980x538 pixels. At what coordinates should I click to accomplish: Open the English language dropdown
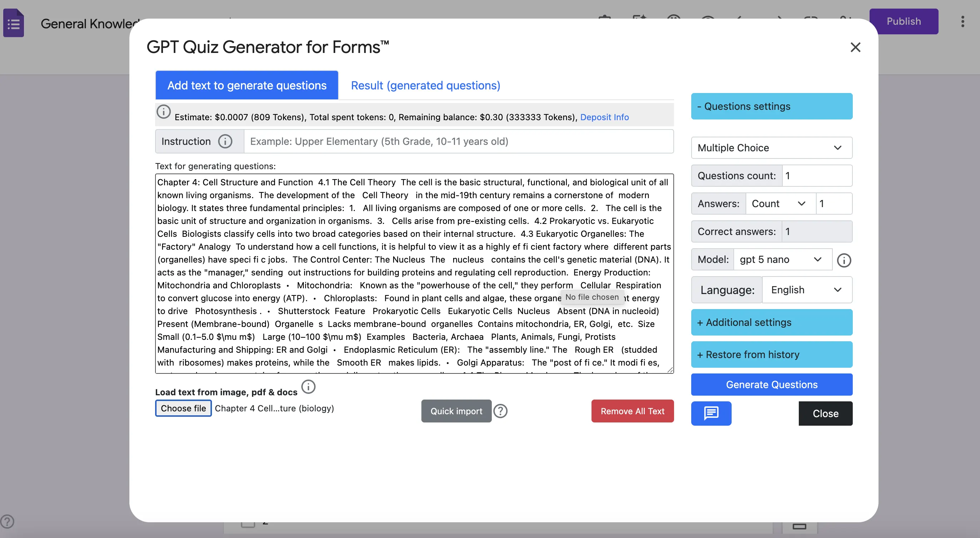pos(806,290)
